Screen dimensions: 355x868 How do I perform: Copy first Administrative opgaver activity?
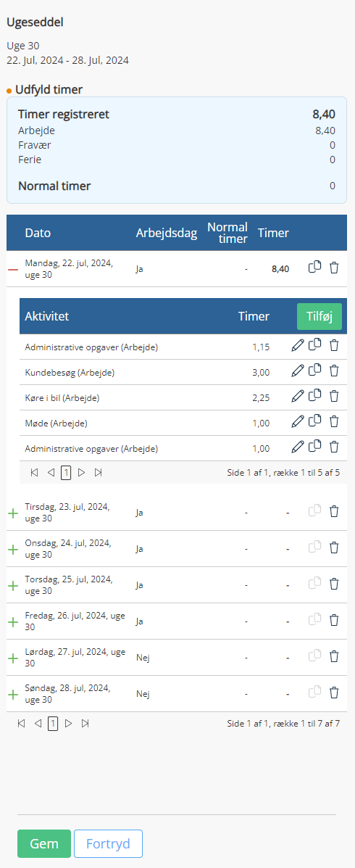pos(314,345)
